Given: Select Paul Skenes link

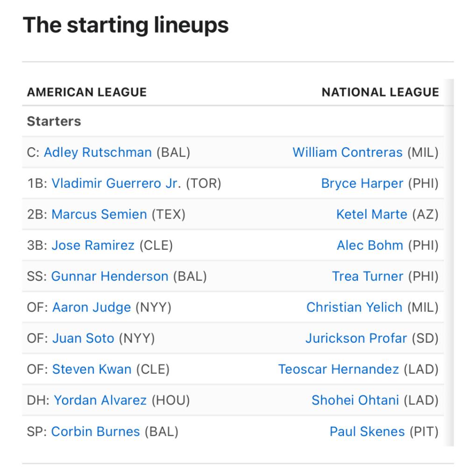Looking at the screenshot, I should [x=367, y=431].
